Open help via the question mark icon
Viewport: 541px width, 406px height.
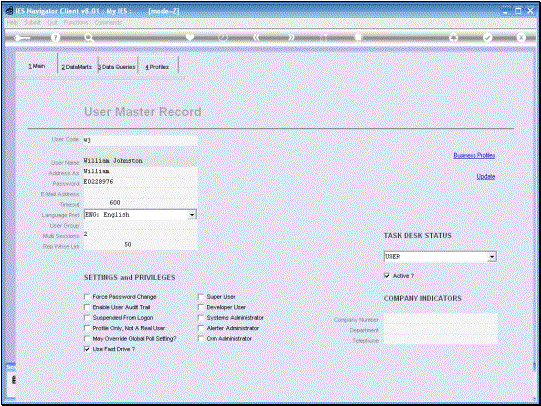55,38
